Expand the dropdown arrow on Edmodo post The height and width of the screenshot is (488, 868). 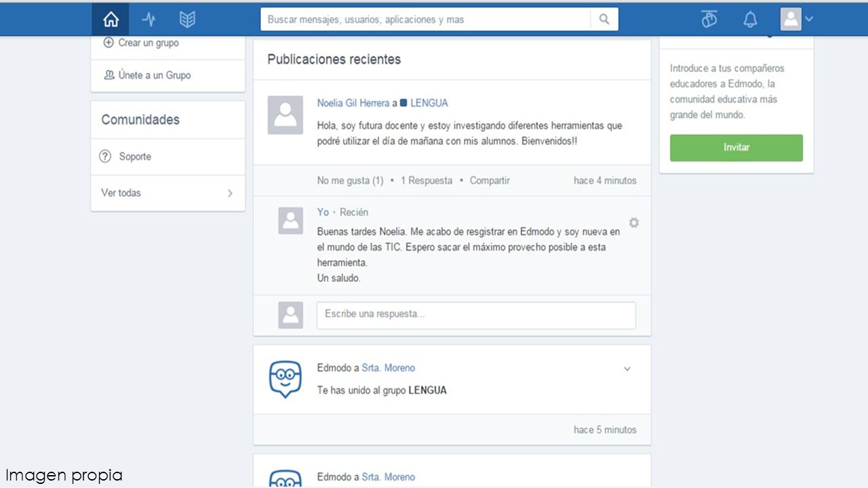[627, 369]
